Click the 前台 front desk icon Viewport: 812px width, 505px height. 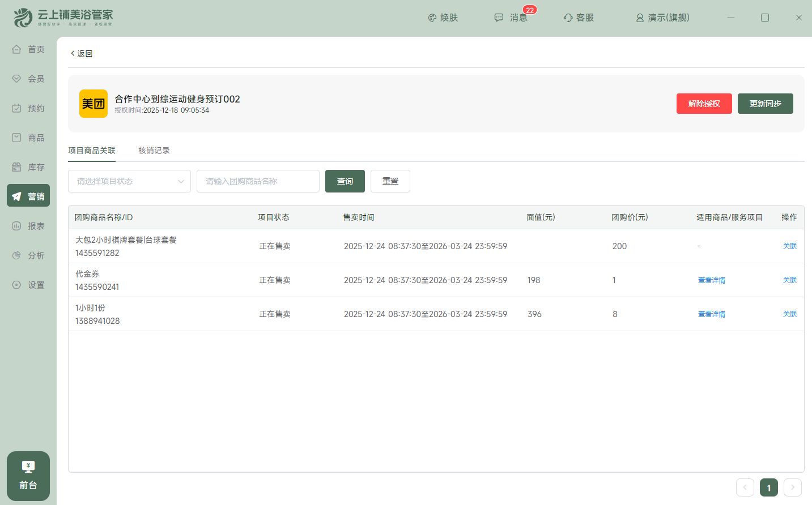(x=28, y=468)
